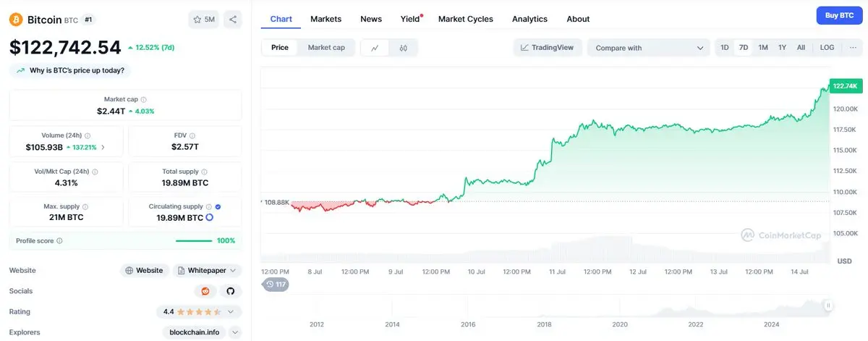Viewport: 868px width, 341px height.
Task: Open the Compare with dropdown
Action: click(x=649, y=48)
